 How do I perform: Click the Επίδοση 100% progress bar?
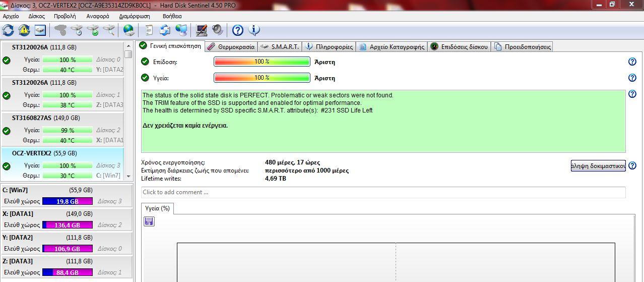[x=262, y=62]
